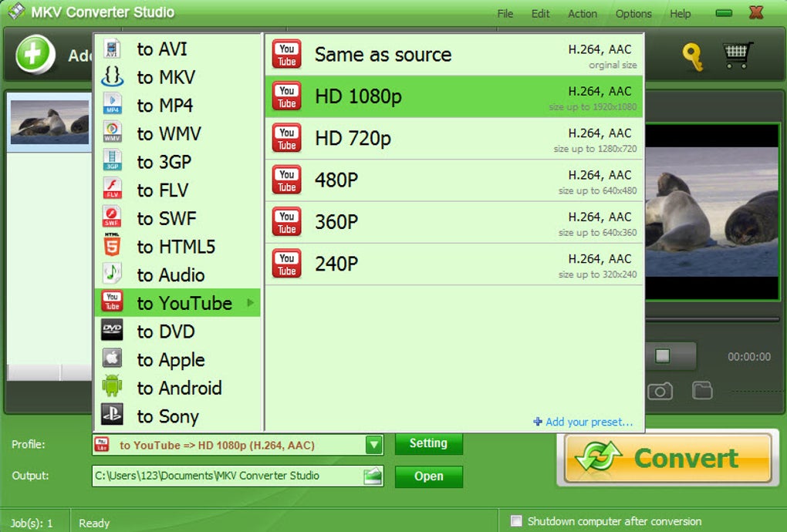Click the SWF file icon
The width and height of the screenshot is (787, 532).
(x=112, y=217)
